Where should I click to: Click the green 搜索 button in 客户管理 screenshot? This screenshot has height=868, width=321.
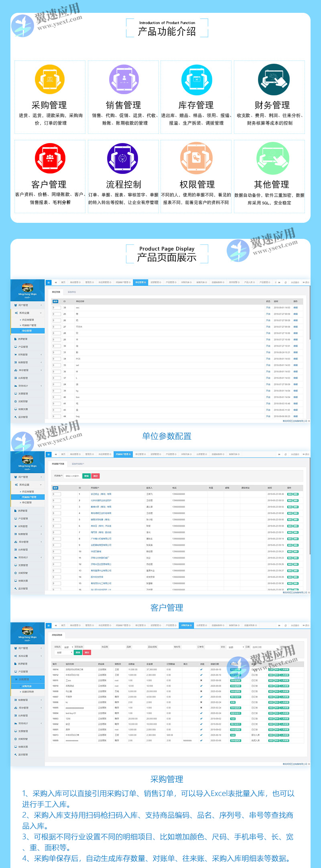tap(86, 476)
